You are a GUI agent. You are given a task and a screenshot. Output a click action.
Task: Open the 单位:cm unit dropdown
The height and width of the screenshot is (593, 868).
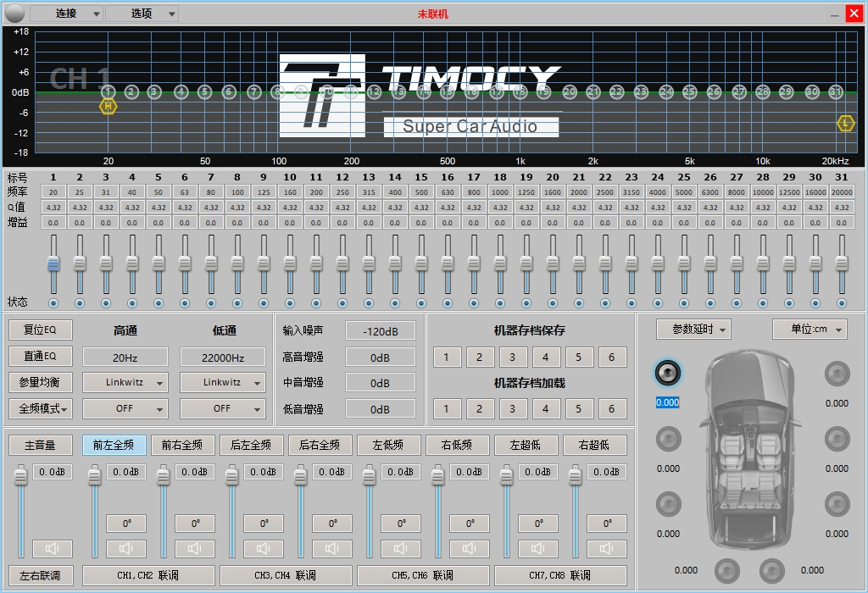[x=810, y=330]
